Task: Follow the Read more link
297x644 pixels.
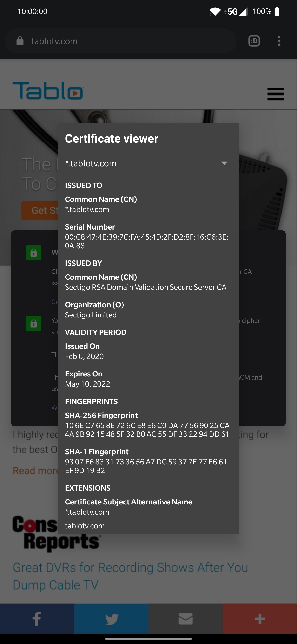Action: pyautogui.click(x=35, y=470)
